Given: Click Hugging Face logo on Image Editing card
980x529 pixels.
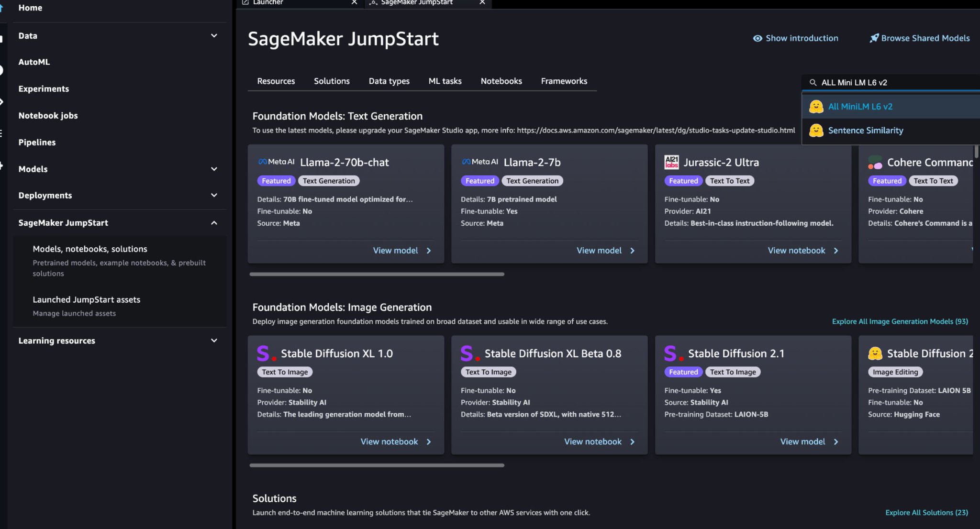Looking at the screenshot, I should coord(875,353).
